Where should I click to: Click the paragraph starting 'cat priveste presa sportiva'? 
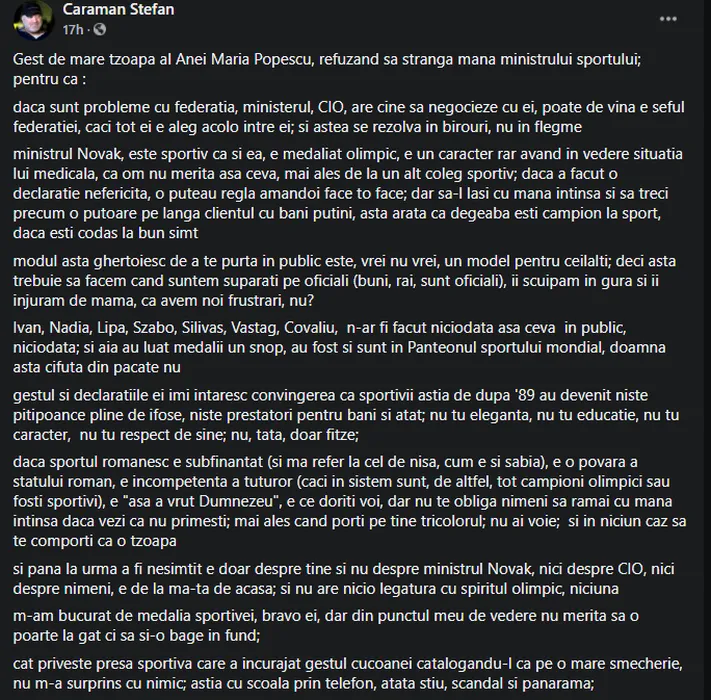[x=348, y=673]
